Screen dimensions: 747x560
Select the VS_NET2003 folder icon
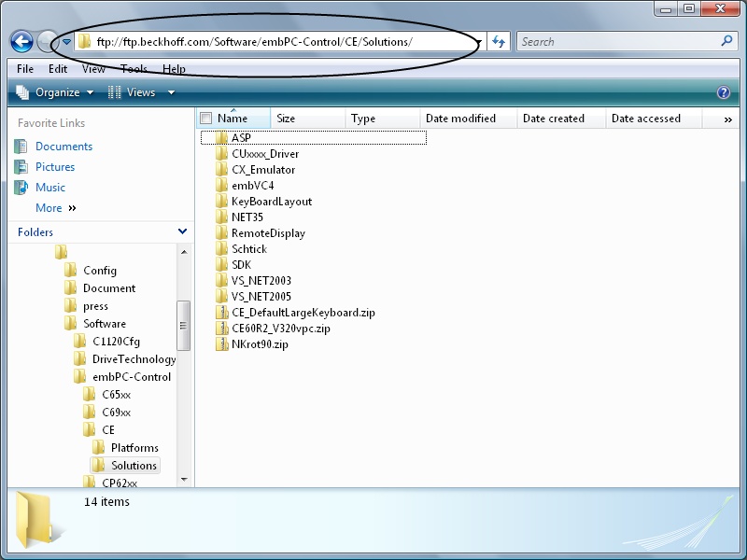click(221, 281)
